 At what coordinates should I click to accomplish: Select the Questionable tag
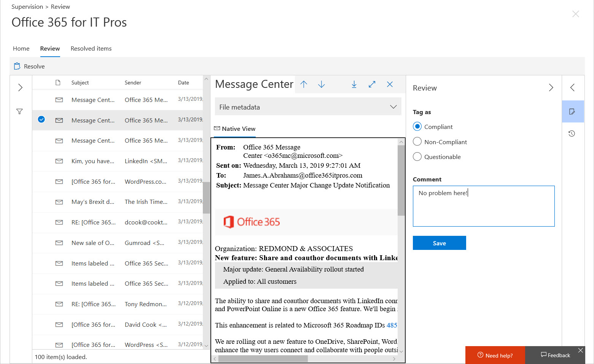click(417, 156)
